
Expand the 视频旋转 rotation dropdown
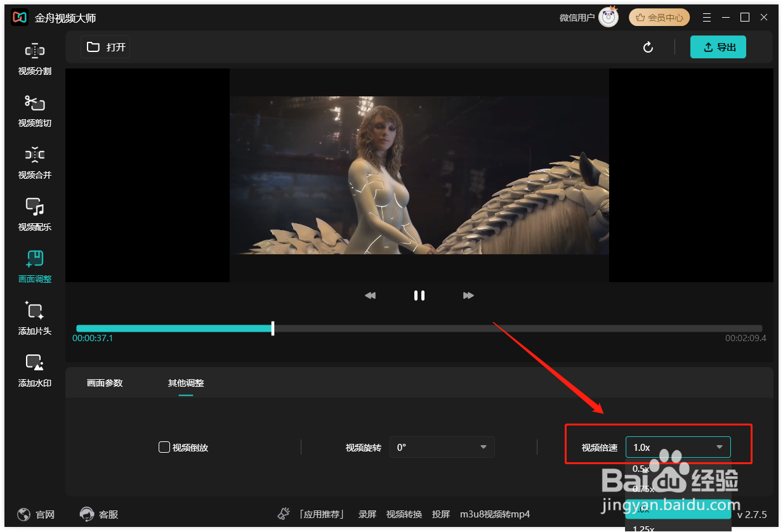coord(442,447)
